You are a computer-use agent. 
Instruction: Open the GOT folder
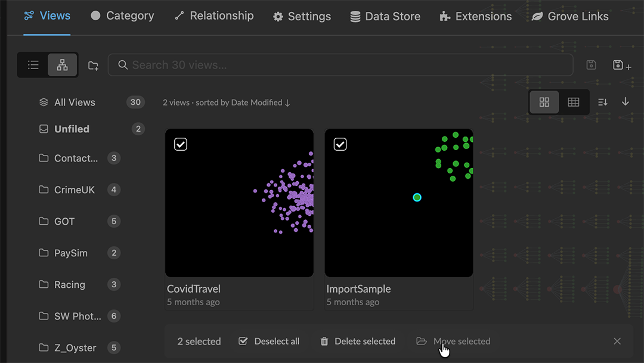click(x=79, y=221)
